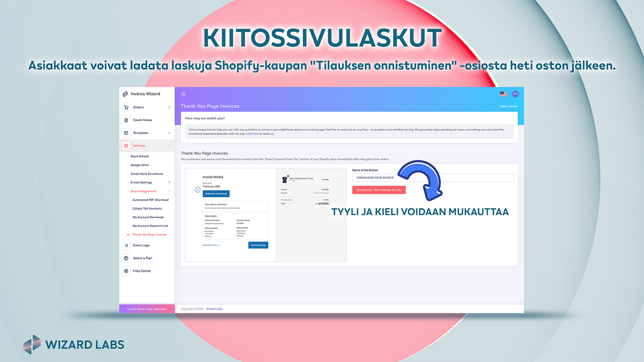Click 'How may we assist you?' heading
The height and width of the screenshot is (362, 644).
pyautogui.click(x=205, y=118)
